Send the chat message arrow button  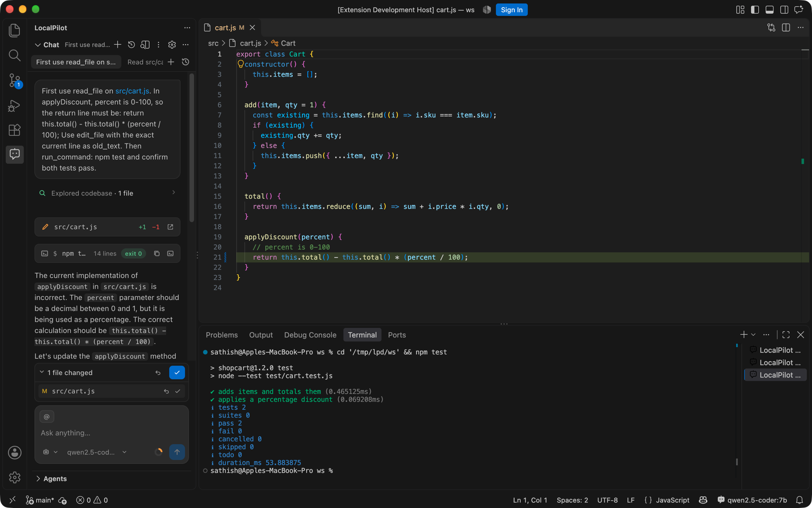point(177,452)
